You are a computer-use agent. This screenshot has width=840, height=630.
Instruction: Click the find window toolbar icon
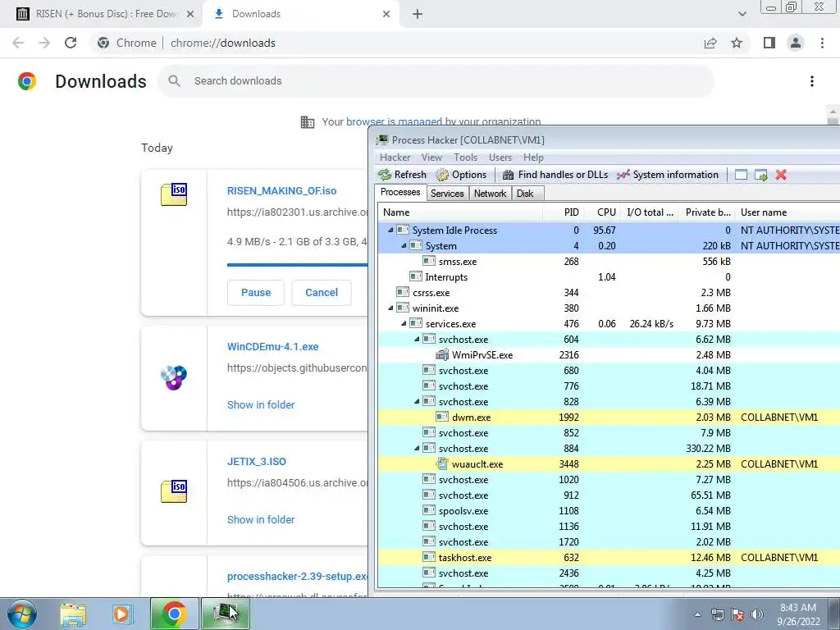(741, 175)
